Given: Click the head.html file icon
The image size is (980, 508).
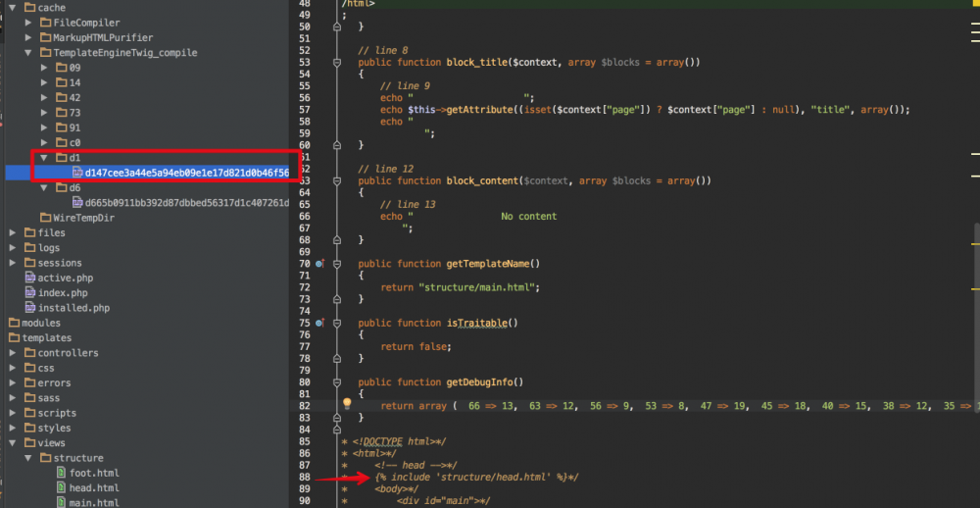Looking at the screenshot, I should click(61, 488).
